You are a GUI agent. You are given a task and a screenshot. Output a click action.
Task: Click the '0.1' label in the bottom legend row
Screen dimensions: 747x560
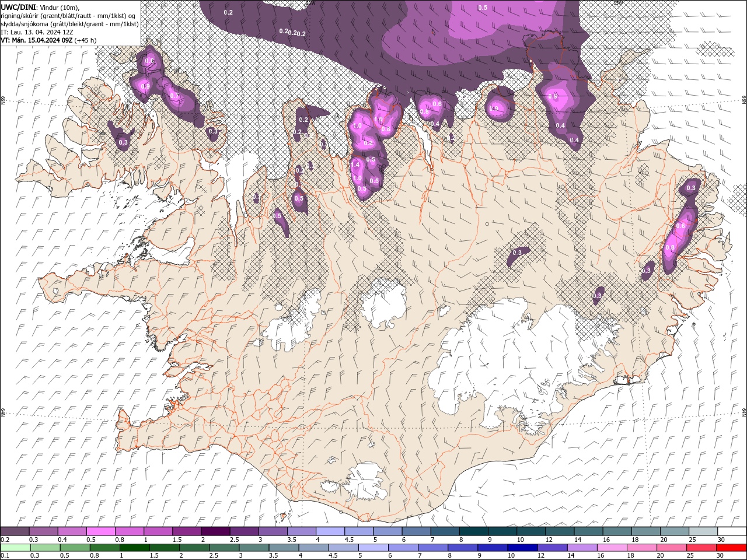pyautogui.click(x=5, y=556)
